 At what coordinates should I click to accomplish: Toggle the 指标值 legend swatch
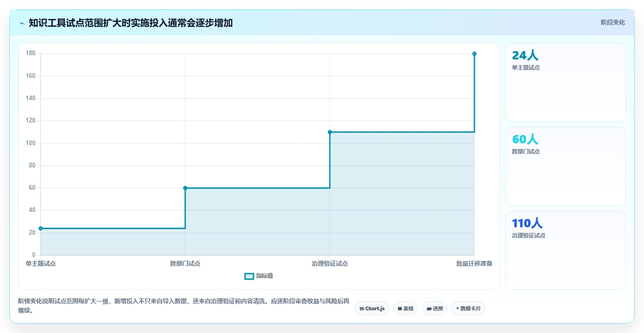click(249, 276)
